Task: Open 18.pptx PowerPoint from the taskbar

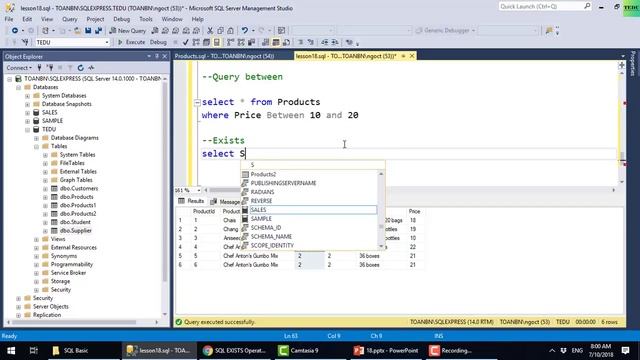Action: point(386,351)
